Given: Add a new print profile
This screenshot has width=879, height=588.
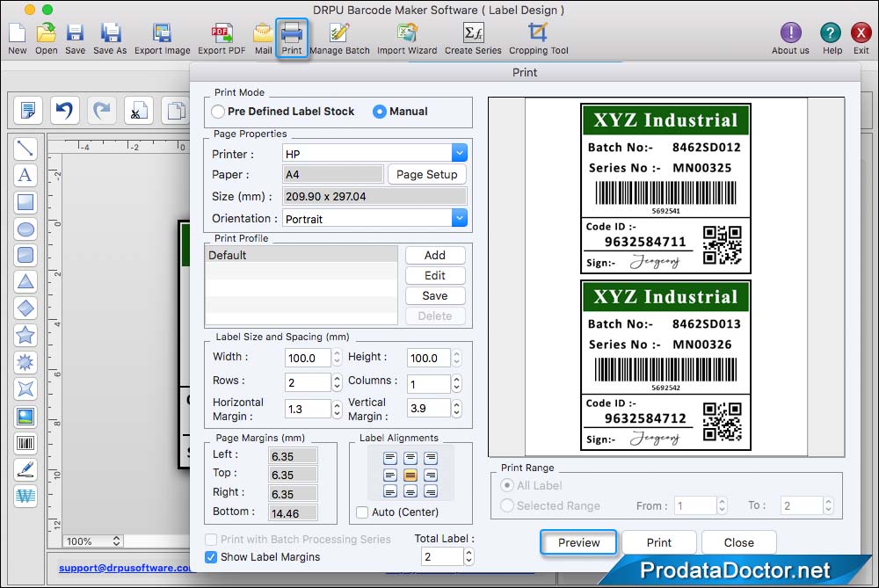Looking at the screenshot, I should (x=435, y=255).
